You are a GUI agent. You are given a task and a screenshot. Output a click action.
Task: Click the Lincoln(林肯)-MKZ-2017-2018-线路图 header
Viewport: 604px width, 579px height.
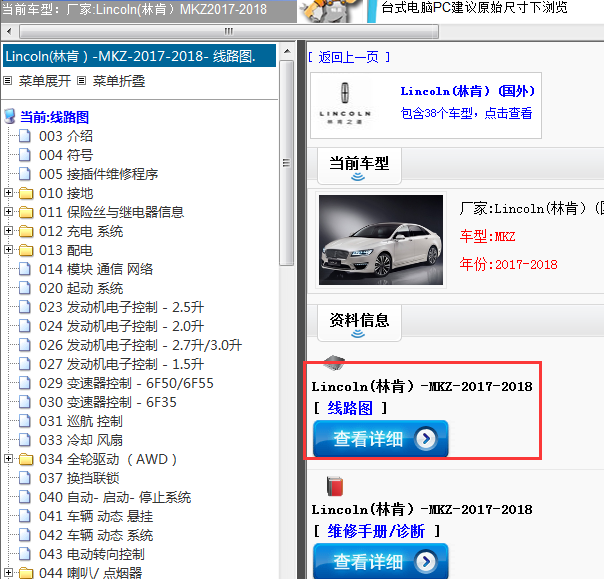pyautogui.click(x=139, y=56)
